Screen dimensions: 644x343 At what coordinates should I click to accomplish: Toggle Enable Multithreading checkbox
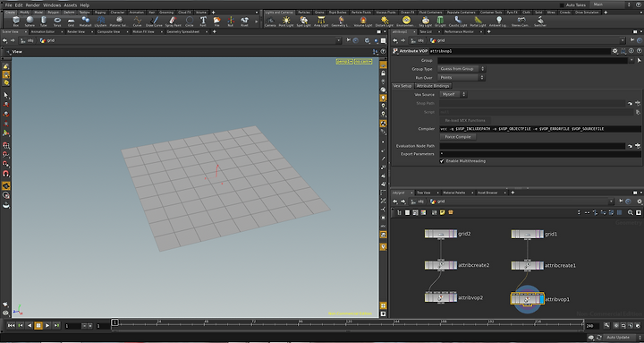pyautogui.click(x=442, y=161)
